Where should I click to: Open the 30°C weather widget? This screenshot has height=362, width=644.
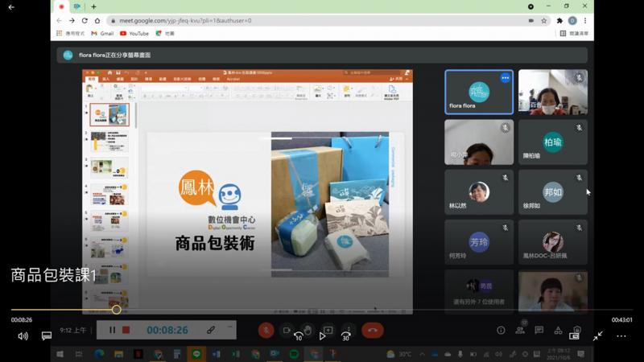point(399,354)
